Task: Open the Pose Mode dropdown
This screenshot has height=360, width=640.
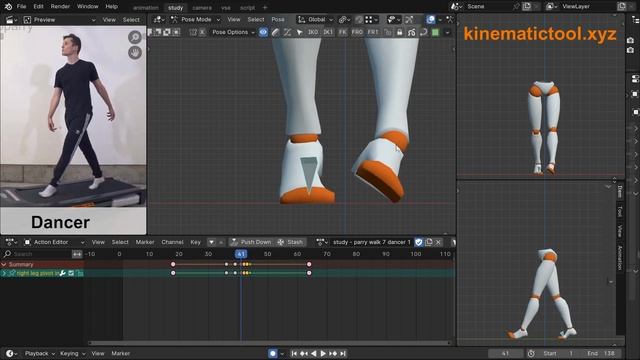Action: coord(196,19)
